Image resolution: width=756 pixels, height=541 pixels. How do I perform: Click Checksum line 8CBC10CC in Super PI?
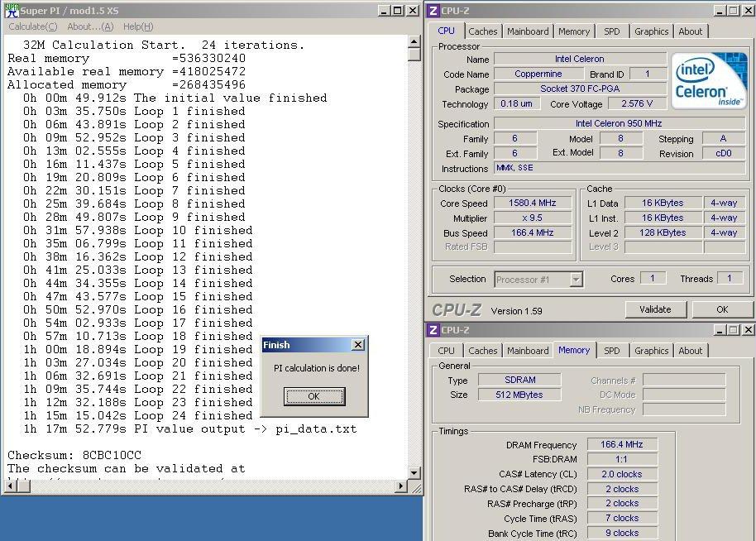[74, 455]
